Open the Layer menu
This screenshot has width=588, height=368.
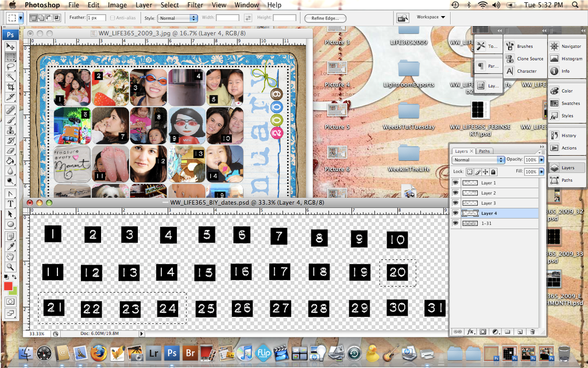point(144,5)
